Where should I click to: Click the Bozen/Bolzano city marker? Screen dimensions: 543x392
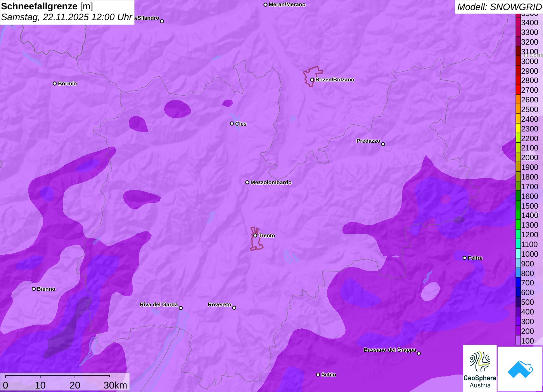312,80
